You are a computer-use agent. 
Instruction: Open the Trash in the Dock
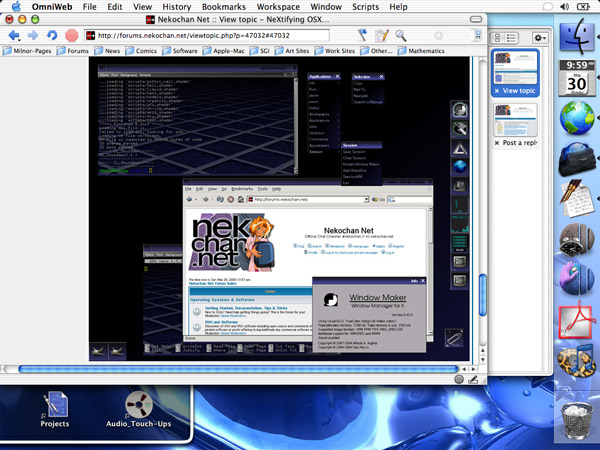(577, 420)
